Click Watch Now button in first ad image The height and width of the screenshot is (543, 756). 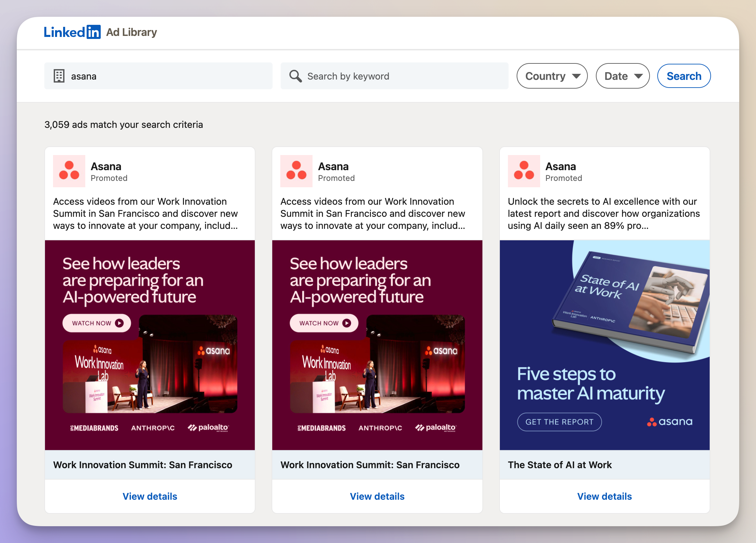[97, 323]
